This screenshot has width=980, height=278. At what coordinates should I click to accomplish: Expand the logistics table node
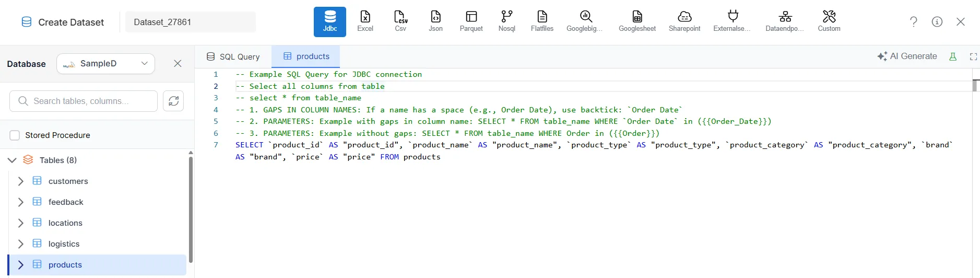21,244
